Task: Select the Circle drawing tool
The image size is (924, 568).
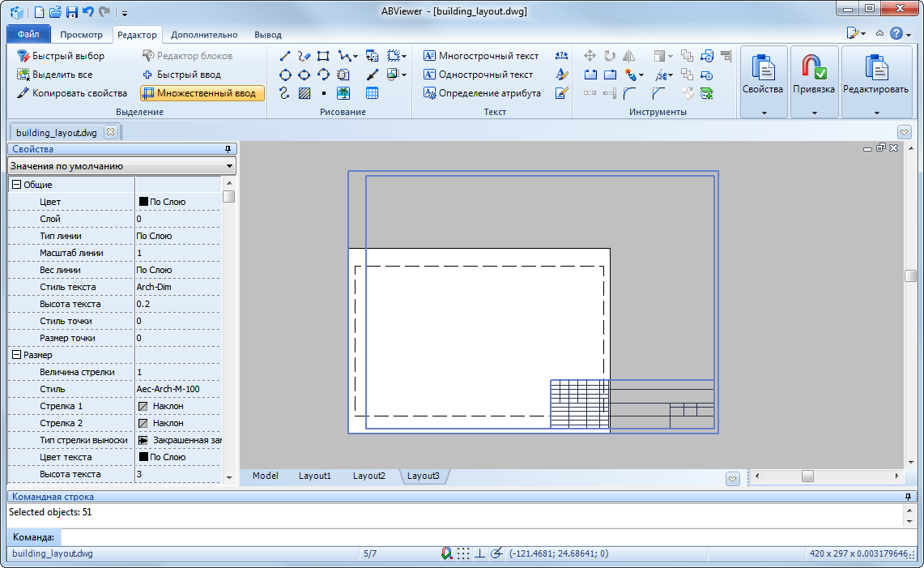Action: pyautogui.click(x=285, y=75)
